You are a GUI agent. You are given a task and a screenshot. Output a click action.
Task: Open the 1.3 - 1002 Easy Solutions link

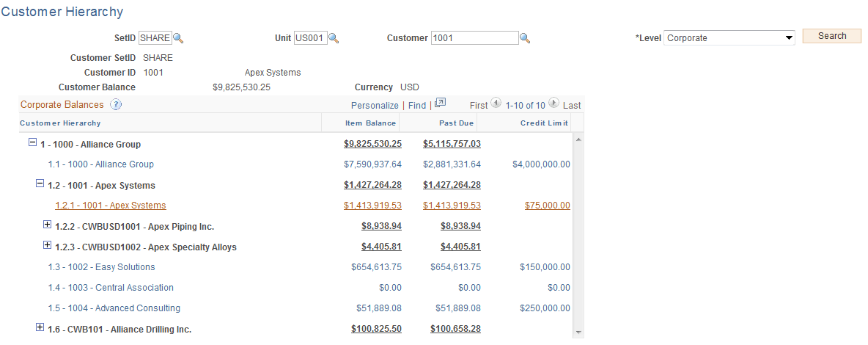101,267
